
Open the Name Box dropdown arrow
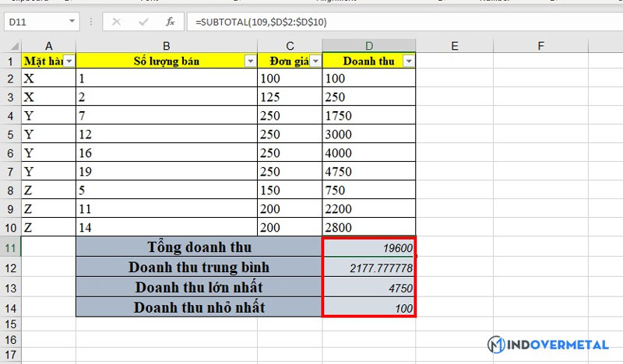(x=72, y=22)
